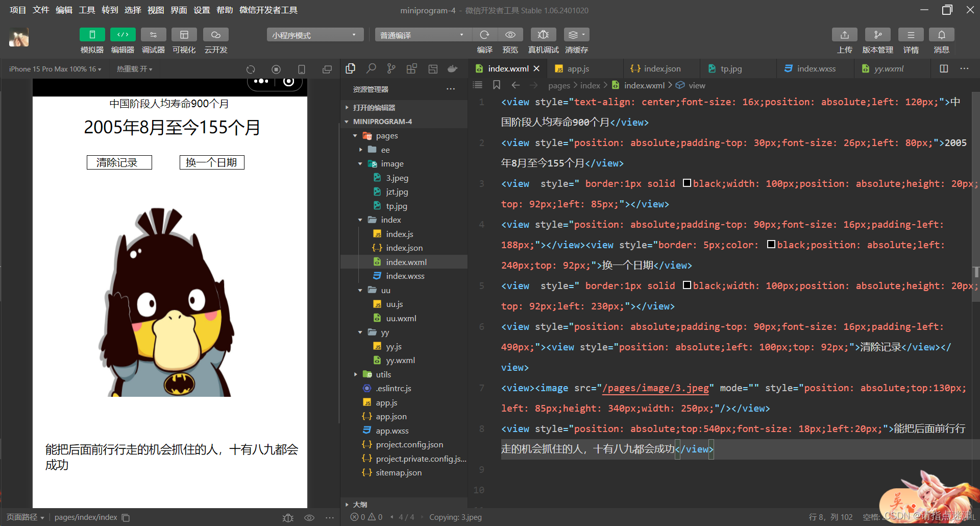
Task: Open version management (版本管理)
Action: [878, 35]
